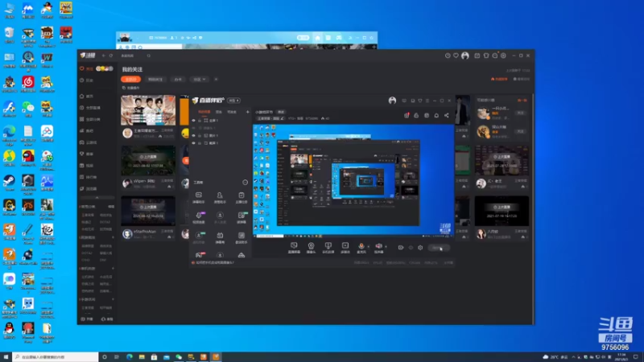Viewport: 644px width, 362px height.
Task: Open the gear settings beside start live button
Action: (420, 248)
